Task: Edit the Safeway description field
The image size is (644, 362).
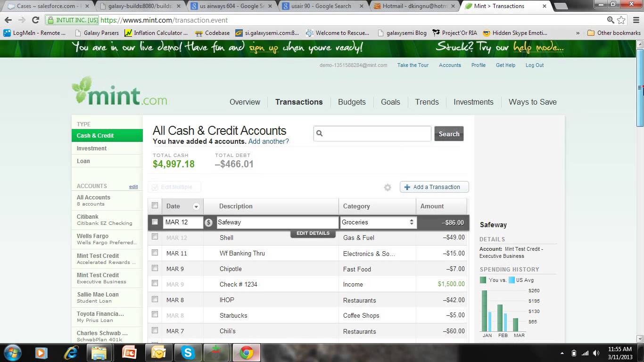Action: click(277, 222)
